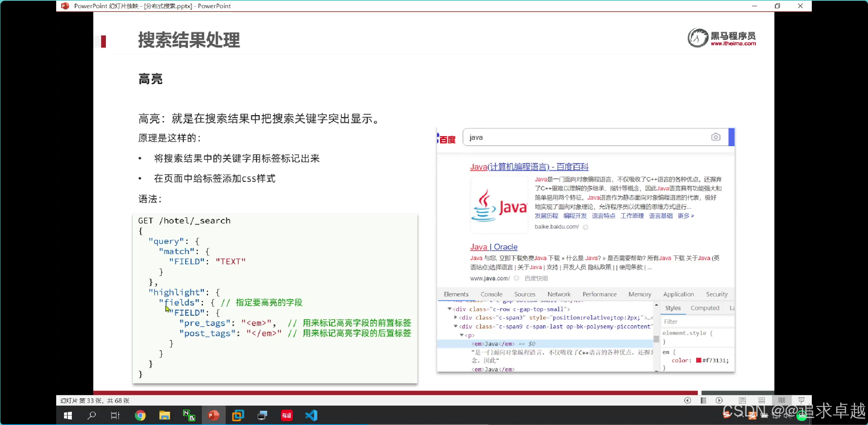Open Google Chrome from taskbar
Screen dimensions: 868x425
point(140,415)
